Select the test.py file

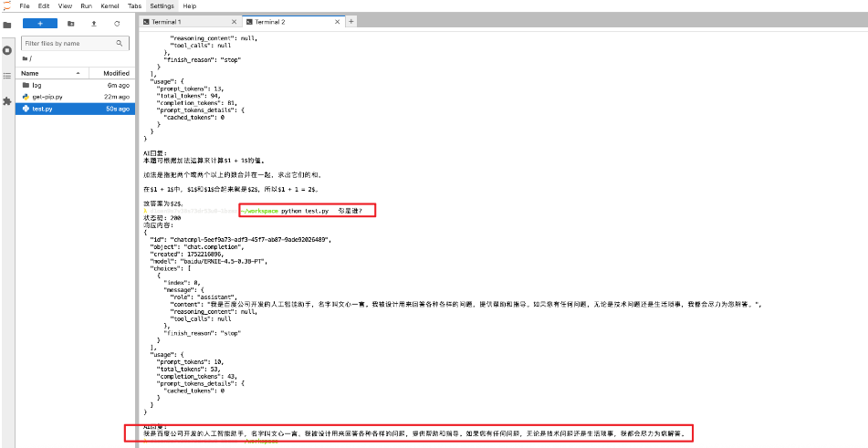(75, 109)
